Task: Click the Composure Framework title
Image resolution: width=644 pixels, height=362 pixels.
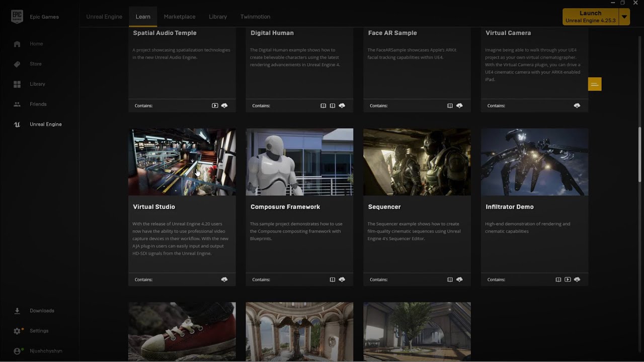Action: (285, 207)
